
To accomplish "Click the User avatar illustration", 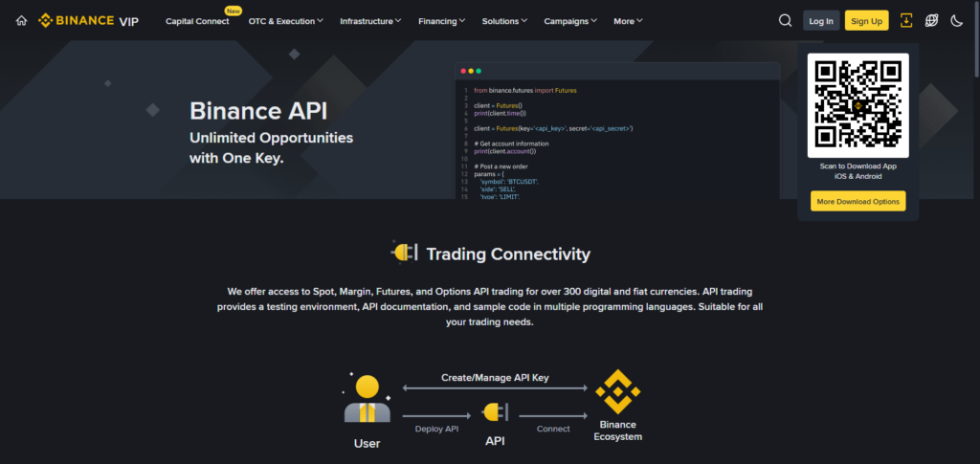I will point(367,398).
